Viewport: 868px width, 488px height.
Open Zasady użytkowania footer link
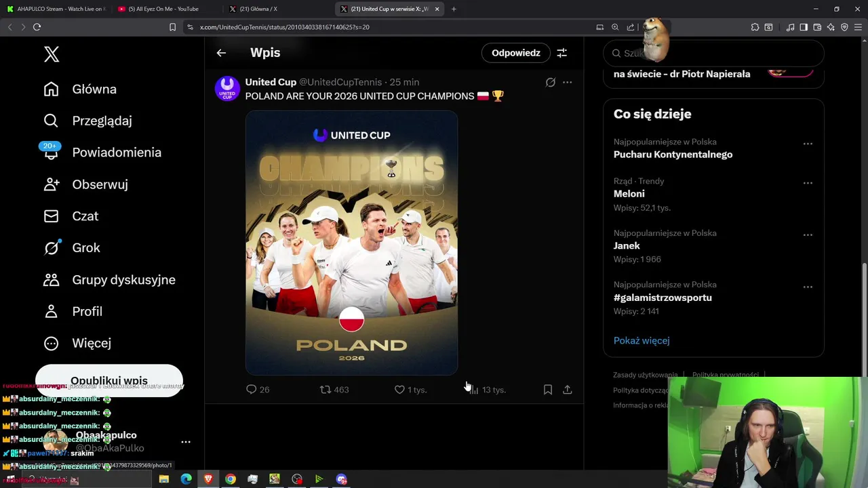[645, 375]
